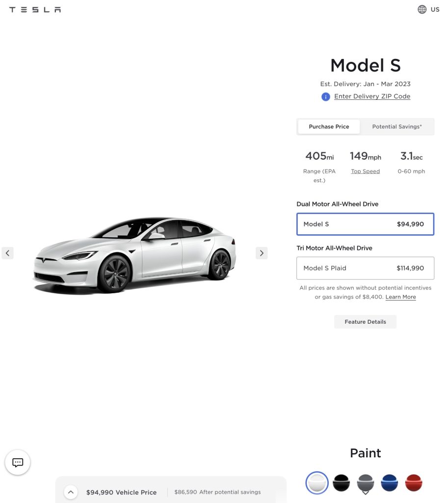Select Model S Plaid trim option
This screenshot has height=503, width=448.
tap(365, 268)
